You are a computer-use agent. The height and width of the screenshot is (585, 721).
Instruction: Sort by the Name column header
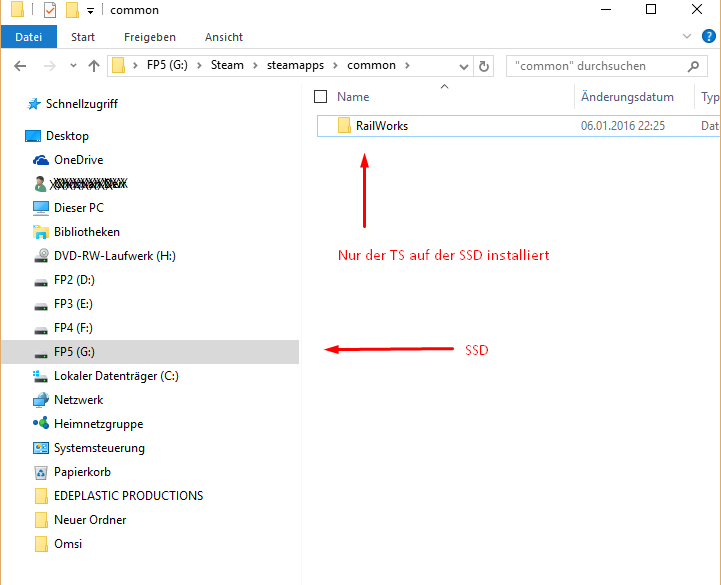point(353,97)
